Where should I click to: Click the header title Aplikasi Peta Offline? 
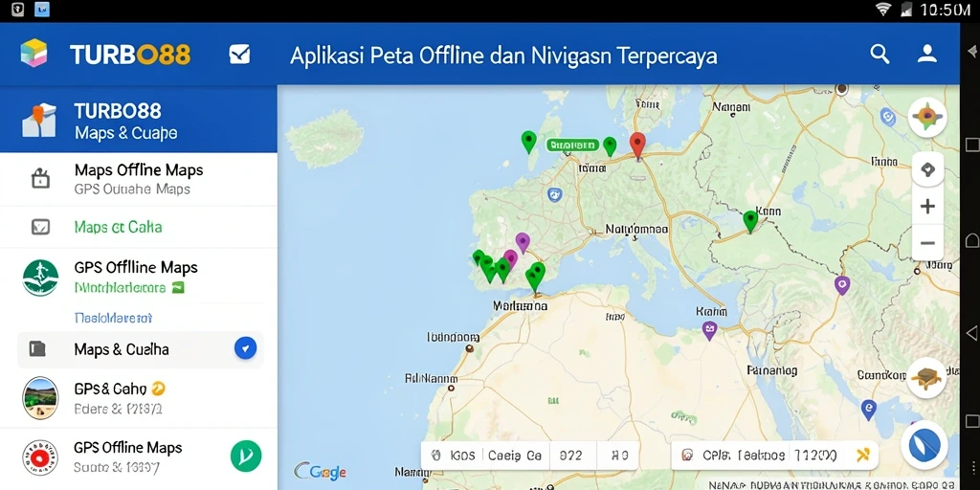click(x=503, y=56)
